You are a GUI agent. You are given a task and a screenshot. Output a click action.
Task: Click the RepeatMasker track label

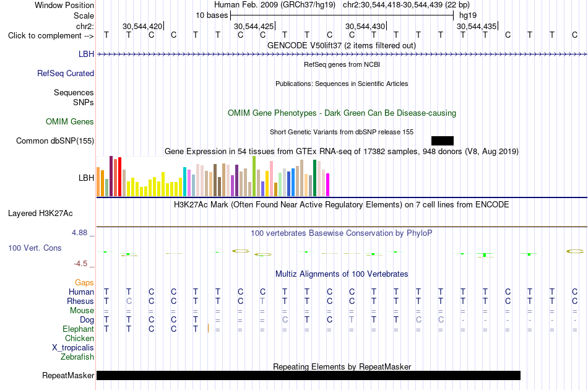[68, 375]
